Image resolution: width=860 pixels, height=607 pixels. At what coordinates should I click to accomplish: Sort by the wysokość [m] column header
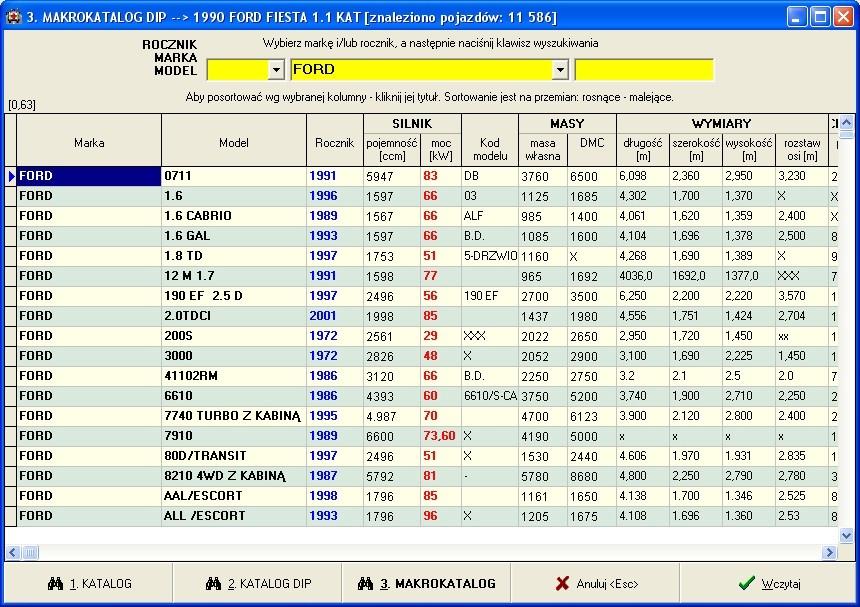pos(749,150)
